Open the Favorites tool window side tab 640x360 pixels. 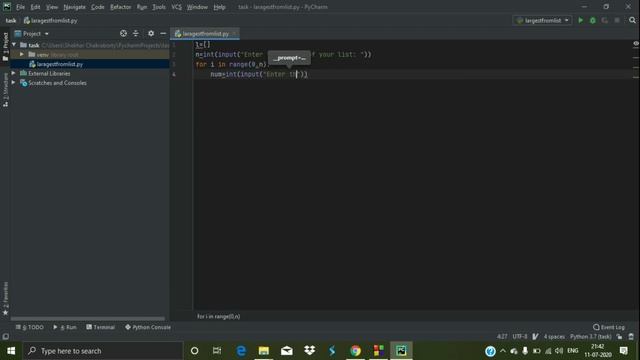click(5, 299)
